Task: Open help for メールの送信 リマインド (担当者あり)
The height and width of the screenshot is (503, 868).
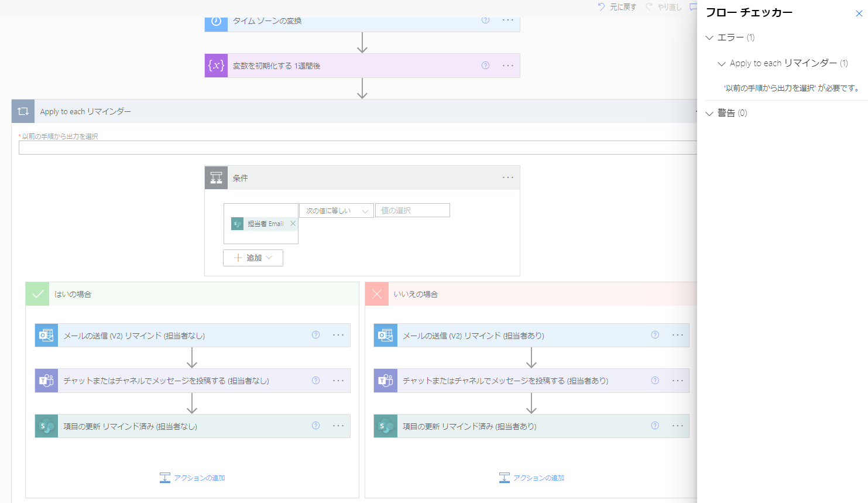Action: coord(655,335)
